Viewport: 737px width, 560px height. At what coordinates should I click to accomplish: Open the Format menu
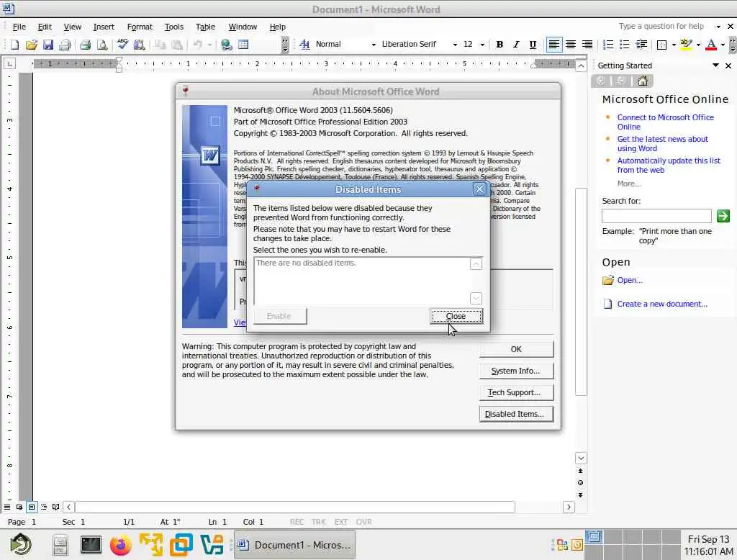click(x=140, y=27)
